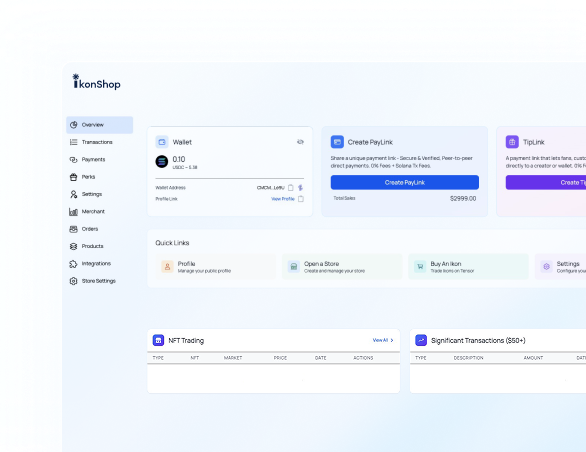Click the Create PayLink card icon
586x452 pixels.
(337, 142)
